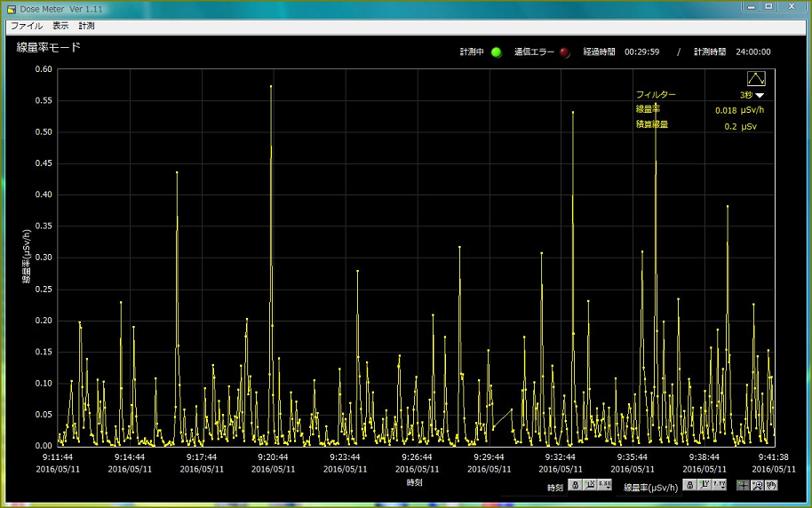The width and height of the screenshot is (812, 508).
Task: Click the time axis autoscale icon
Action: tap(590, 486)
